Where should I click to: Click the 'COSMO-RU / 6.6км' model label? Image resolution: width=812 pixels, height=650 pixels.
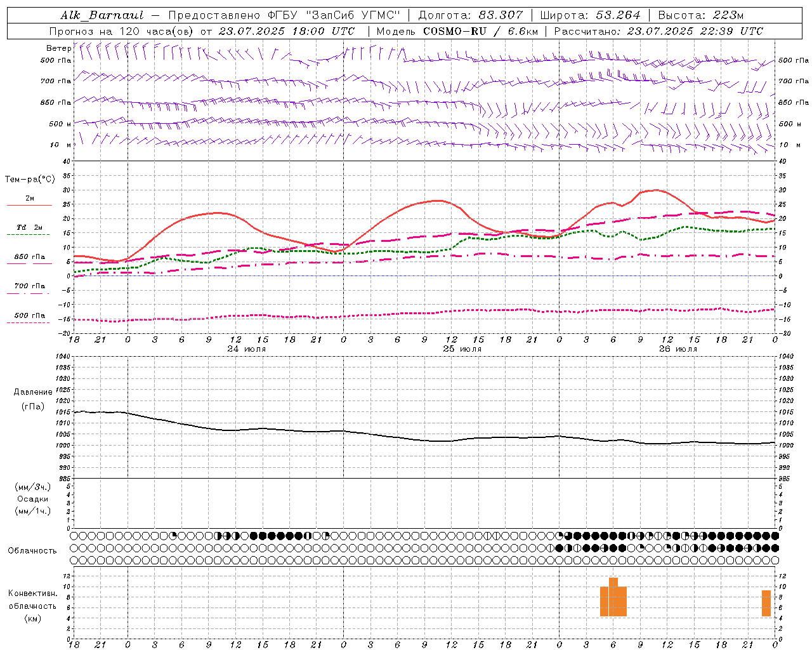[480, 31]
